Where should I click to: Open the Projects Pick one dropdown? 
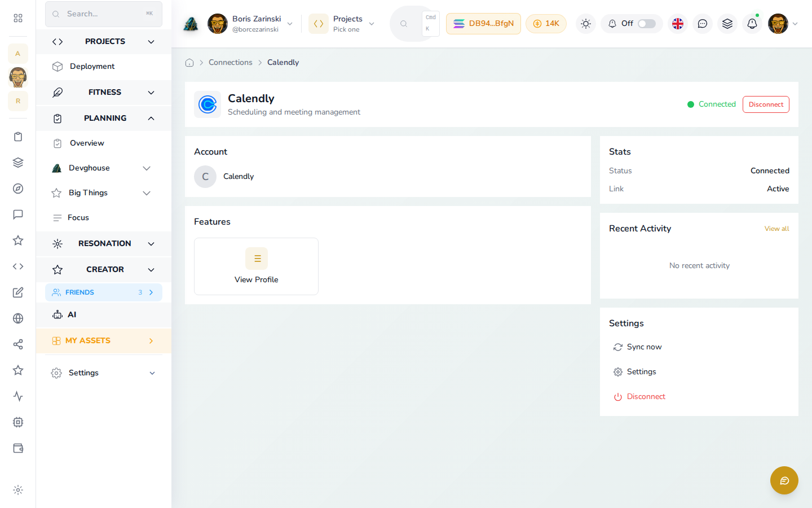click(342, 24)
